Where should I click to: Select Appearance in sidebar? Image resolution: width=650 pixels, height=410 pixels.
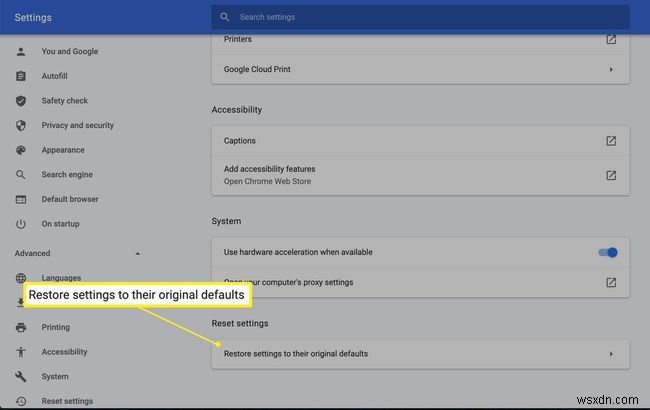tap(63, 150)
